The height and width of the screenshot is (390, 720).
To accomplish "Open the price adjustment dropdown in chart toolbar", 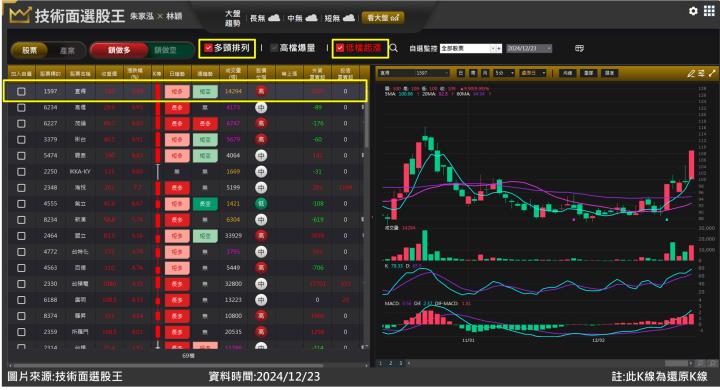I will [533, 73].
